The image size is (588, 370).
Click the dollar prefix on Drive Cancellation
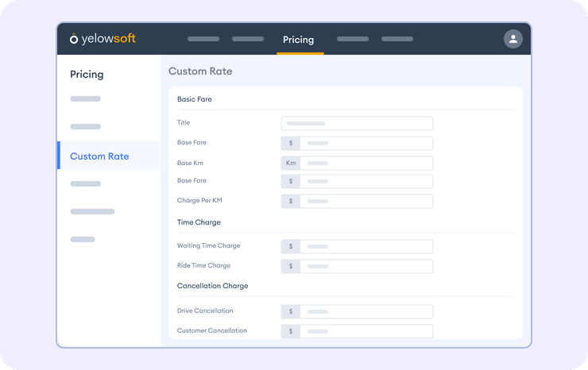point(291,311)
